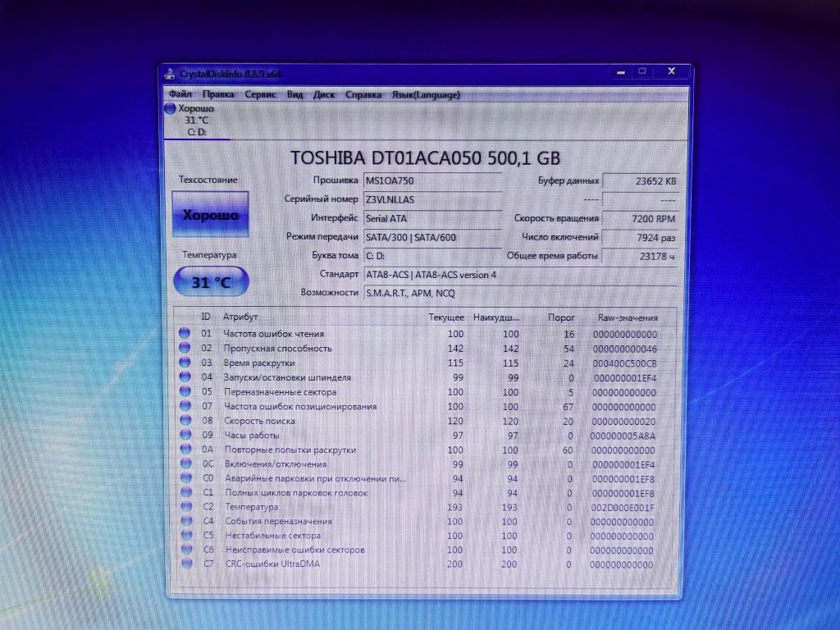This screenshot has width=840, height=630.
Task: Open the Справка menu
Action: click(x=363, y=95)
